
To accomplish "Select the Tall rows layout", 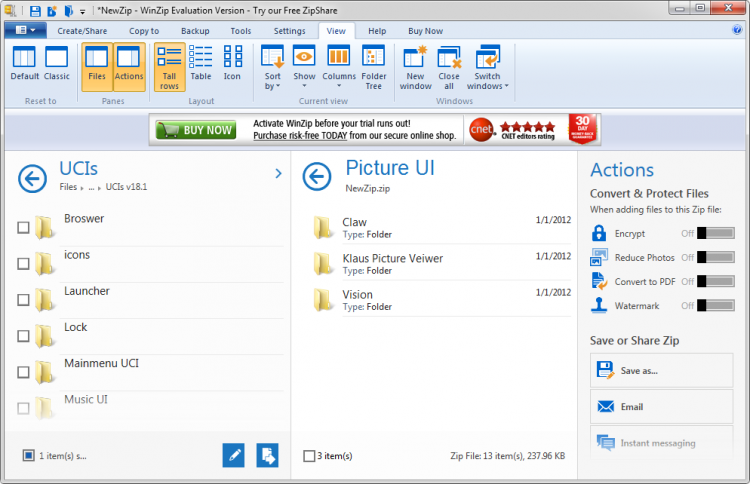I will pos(169,66).
